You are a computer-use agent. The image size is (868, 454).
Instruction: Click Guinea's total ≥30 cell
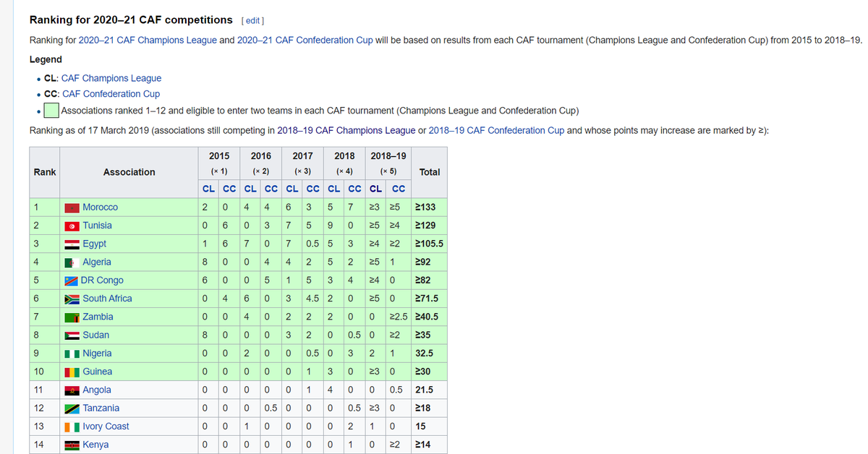[430, 372]
